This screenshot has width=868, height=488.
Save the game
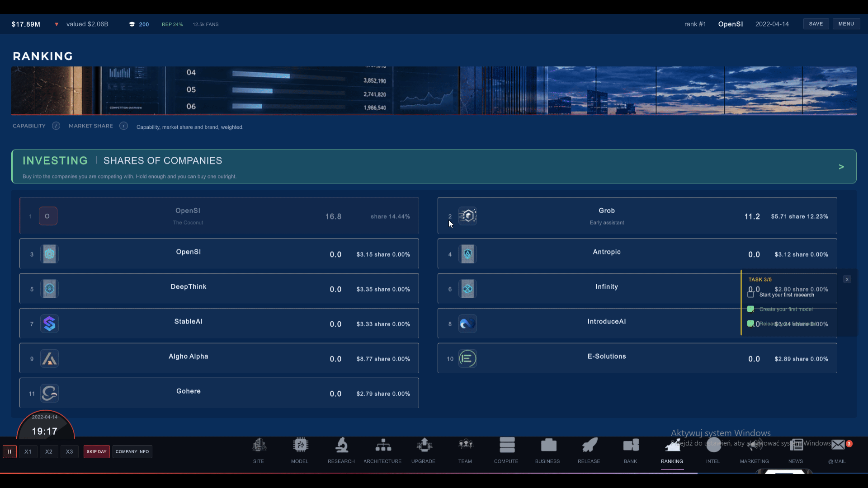[x=816, y=24]
